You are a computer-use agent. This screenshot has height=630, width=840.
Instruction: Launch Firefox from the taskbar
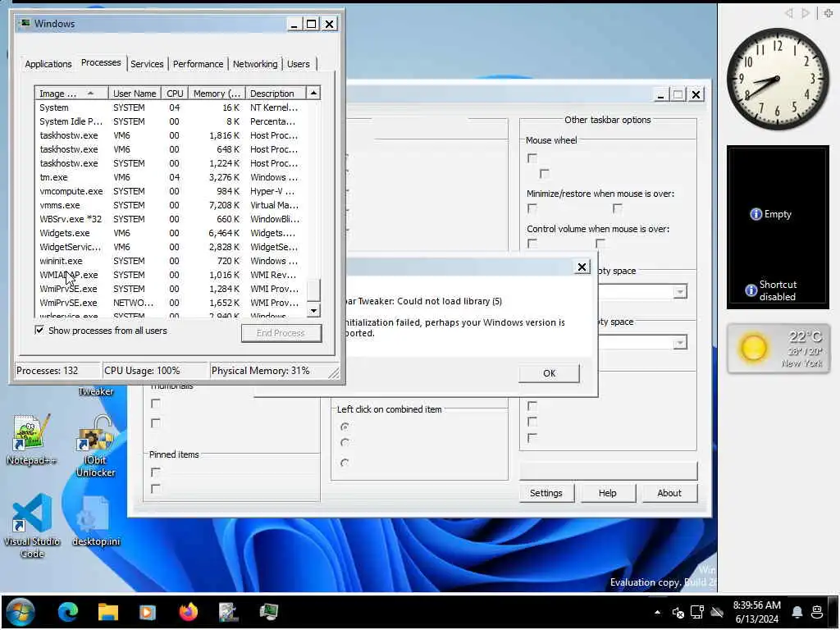[x=188, y=611]
